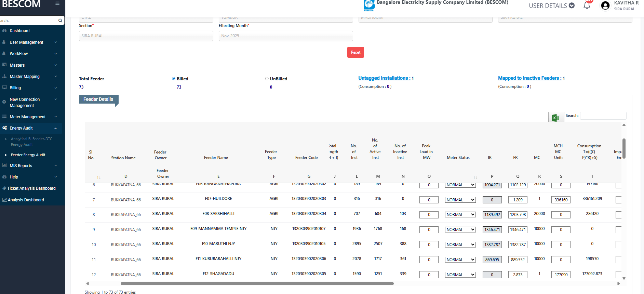
Task: Open the notifications bell
Action: coord(587,6)
